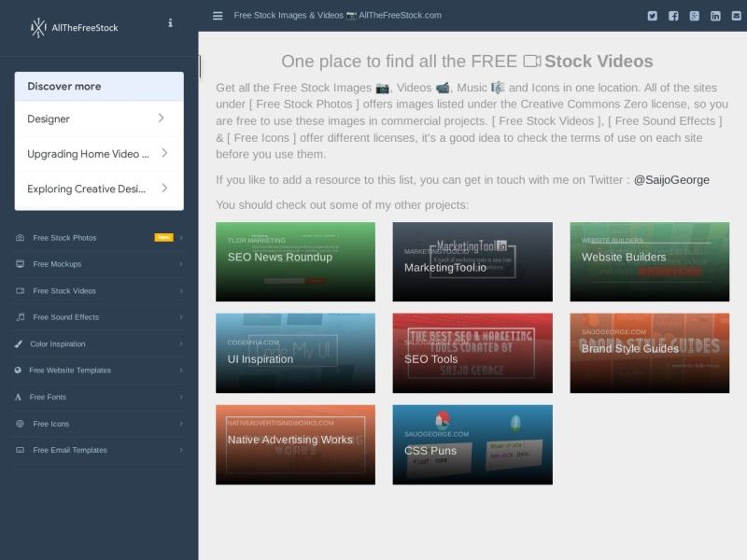
Task: Open the UI Inspiration project card
Action: click(295, 354)
